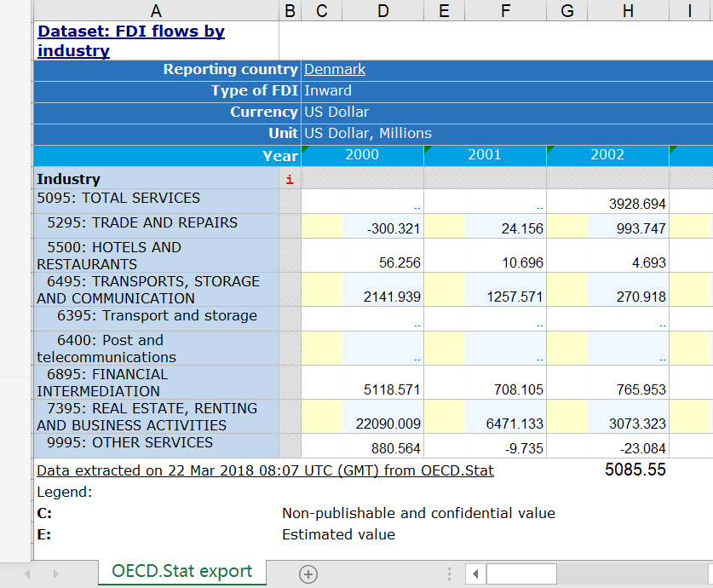Screen dimensions: 713x588
Task: Select the 5085.55 total cell
Action: point(635,470)
